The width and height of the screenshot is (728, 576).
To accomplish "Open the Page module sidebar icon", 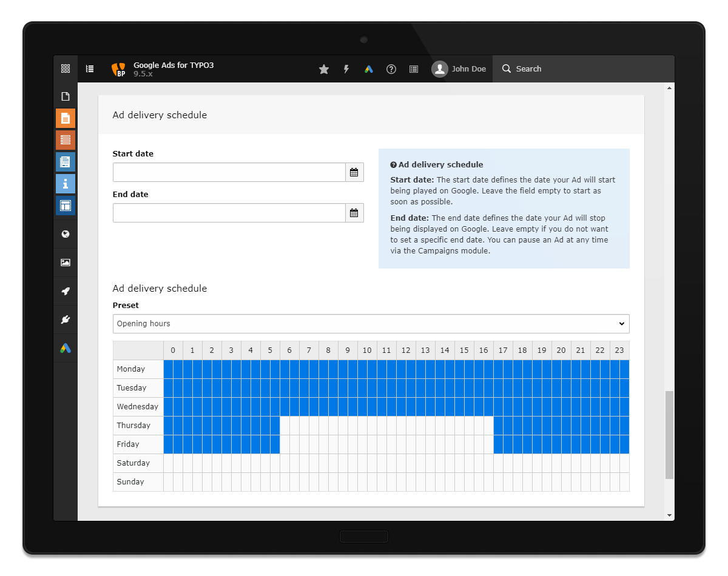I will [66, 96].
